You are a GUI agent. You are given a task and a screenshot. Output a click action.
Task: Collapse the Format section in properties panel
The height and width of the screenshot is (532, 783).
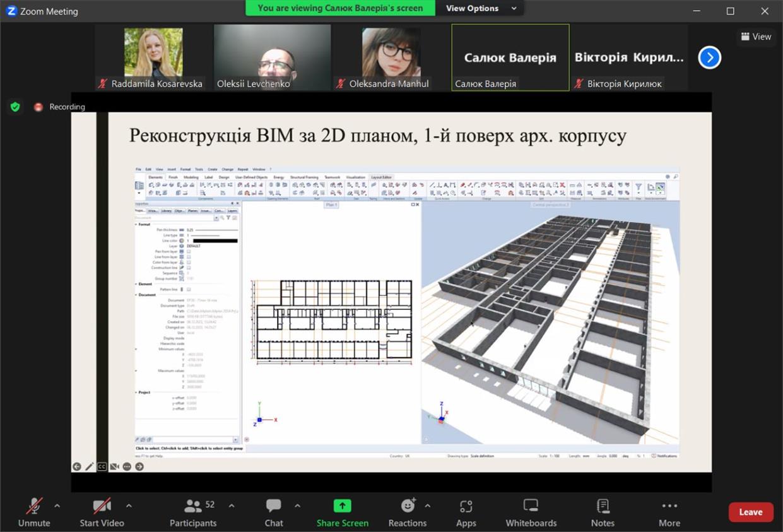coord(137,224)
